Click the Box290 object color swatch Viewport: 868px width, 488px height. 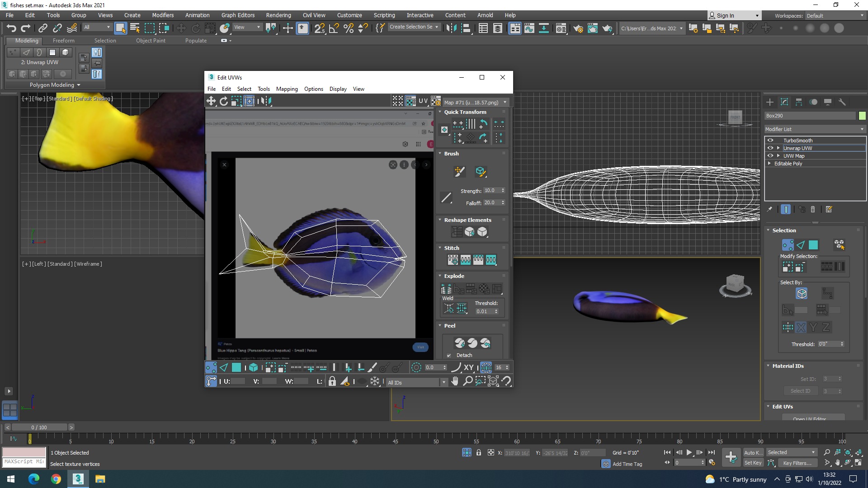click(x=862, y=116)
